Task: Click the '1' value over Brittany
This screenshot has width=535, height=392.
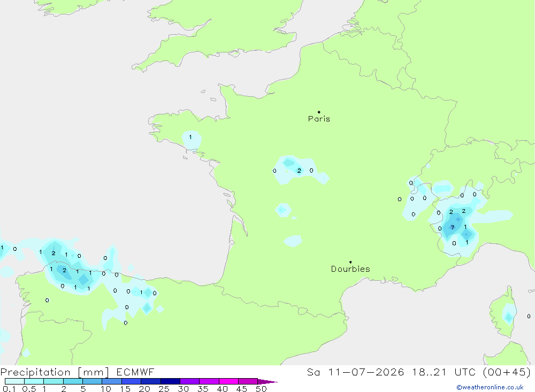Action: pos(190,137)
